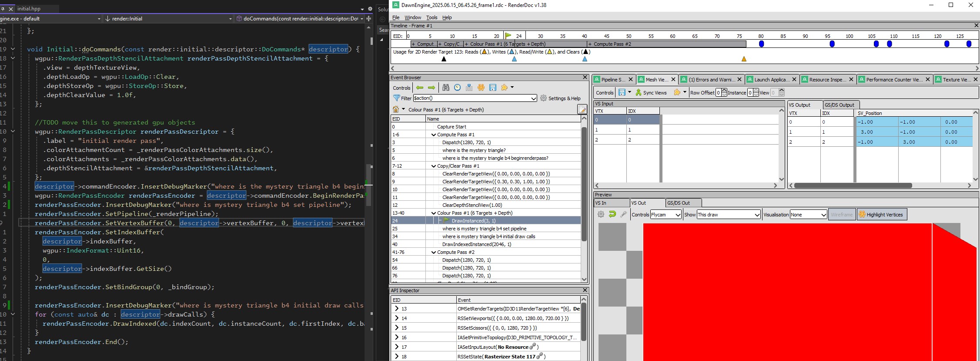Open find events binoculars tool
The width and height of the screenshot is (980, 361).
click(x=446, y=88)
